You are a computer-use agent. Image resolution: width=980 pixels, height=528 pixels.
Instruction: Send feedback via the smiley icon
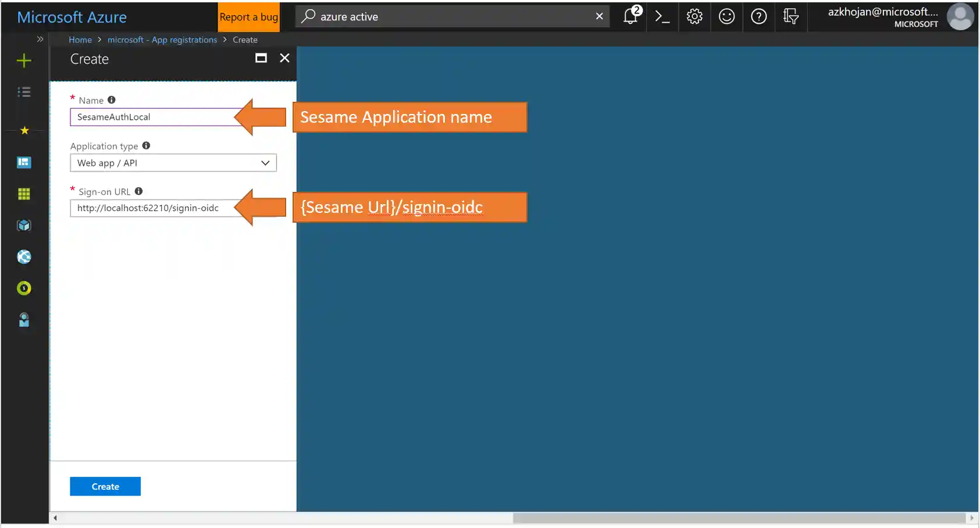point(726,16)
